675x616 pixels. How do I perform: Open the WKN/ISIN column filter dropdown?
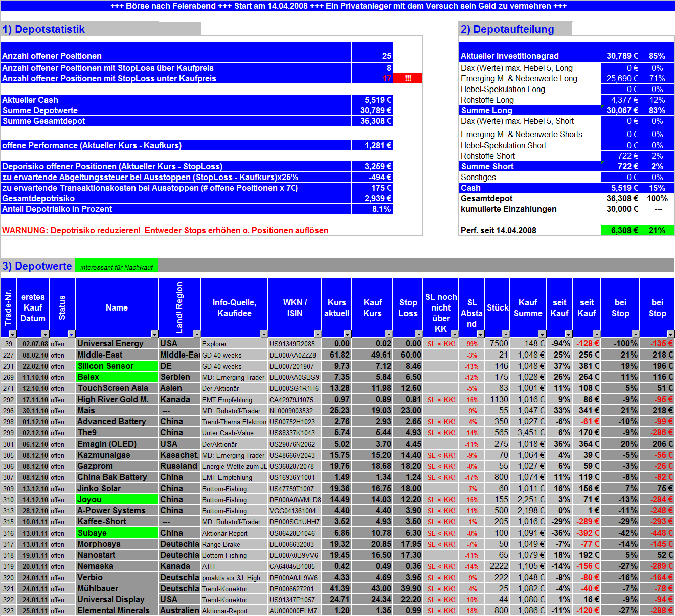(x=317, y=334)
